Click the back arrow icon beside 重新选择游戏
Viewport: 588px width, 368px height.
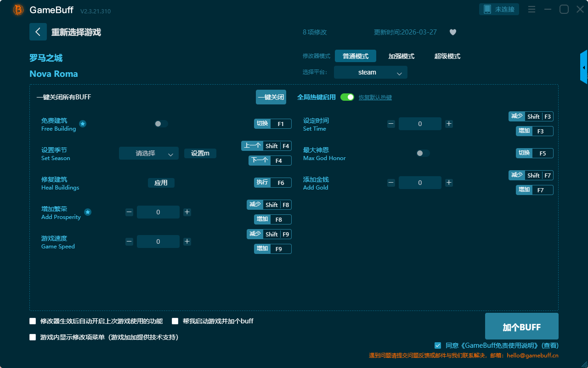point(38,32)
